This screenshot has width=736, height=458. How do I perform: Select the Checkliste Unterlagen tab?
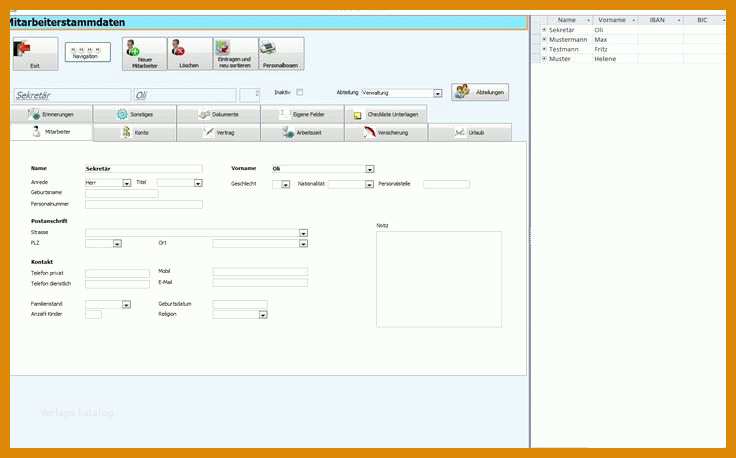[386, 114]
